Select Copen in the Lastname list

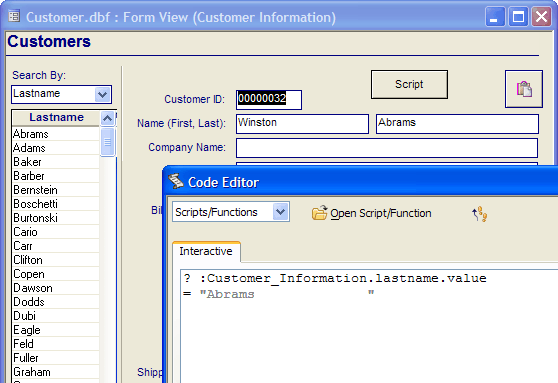point(56,274)
